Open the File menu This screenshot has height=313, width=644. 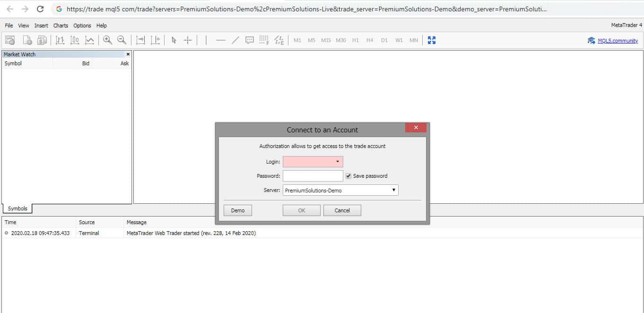9,26
